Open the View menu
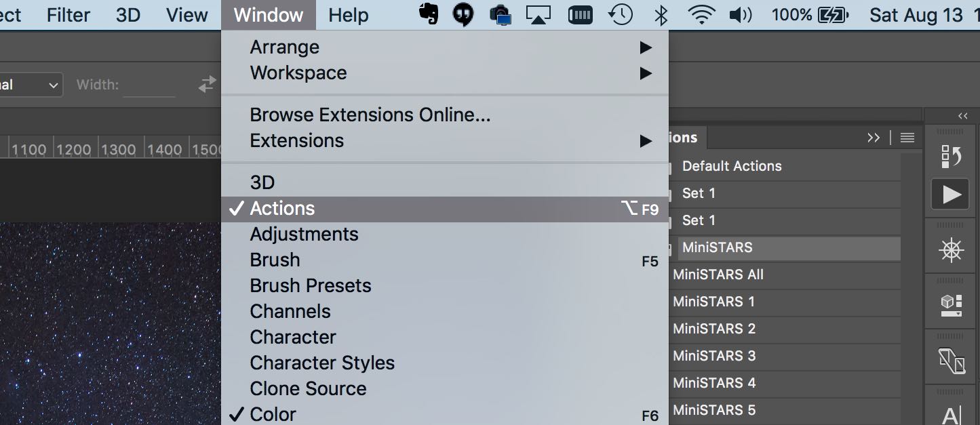 click(187, 15)
